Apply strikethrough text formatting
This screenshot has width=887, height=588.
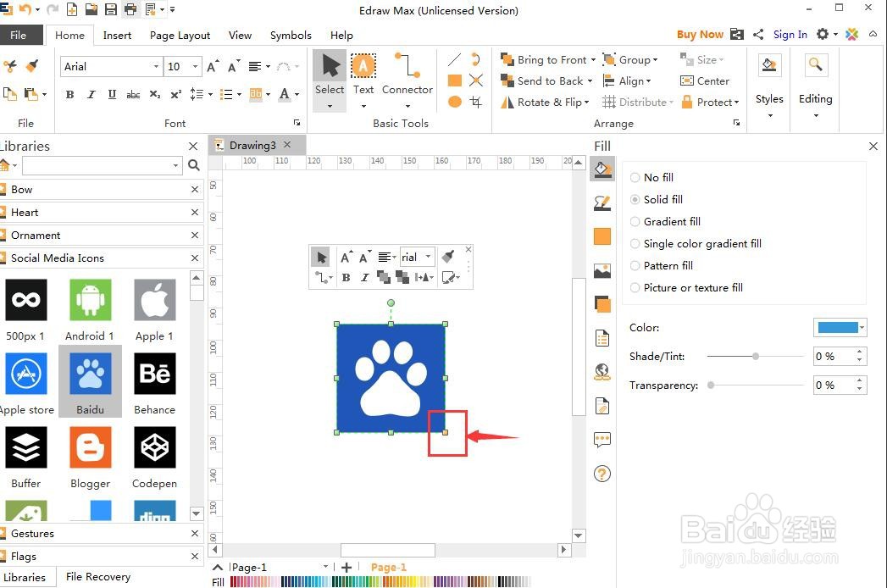(x=134, y=95)
